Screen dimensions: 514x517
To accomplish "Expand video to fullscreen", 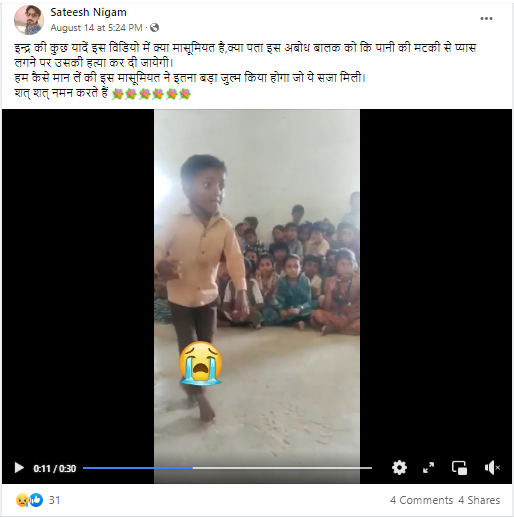I will 428,468.
